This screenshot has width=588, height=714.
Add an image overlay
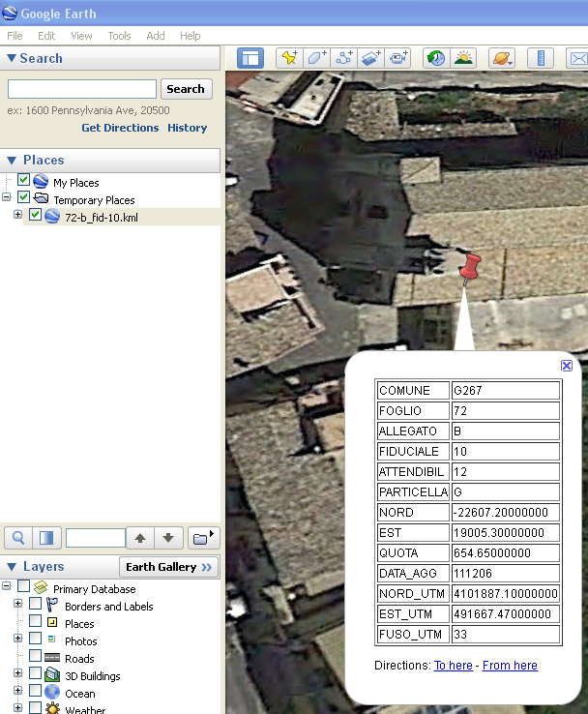(x=371, y=58)
